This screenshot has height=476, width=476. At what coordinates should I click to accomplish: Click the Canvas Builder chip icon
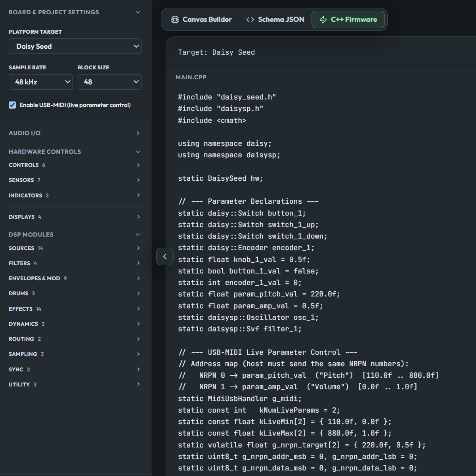pyautogui.click(x=175, y=19)
